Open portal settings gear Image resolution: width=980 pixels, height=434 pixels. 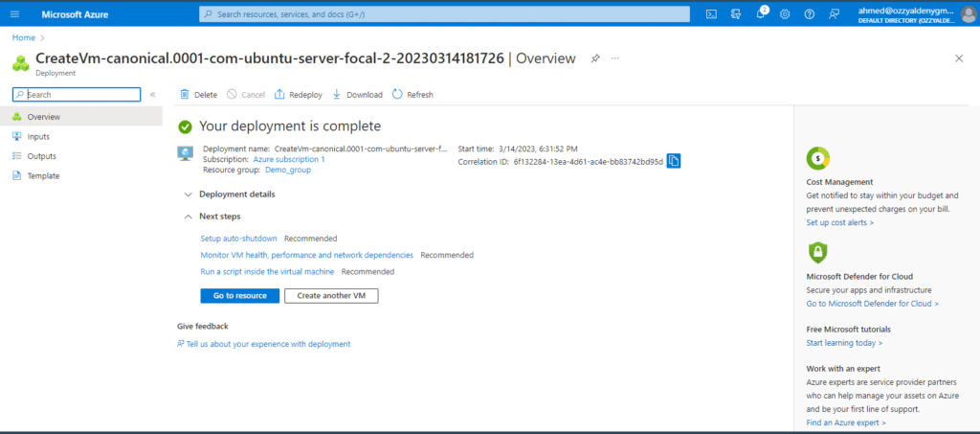click(785, 14)
